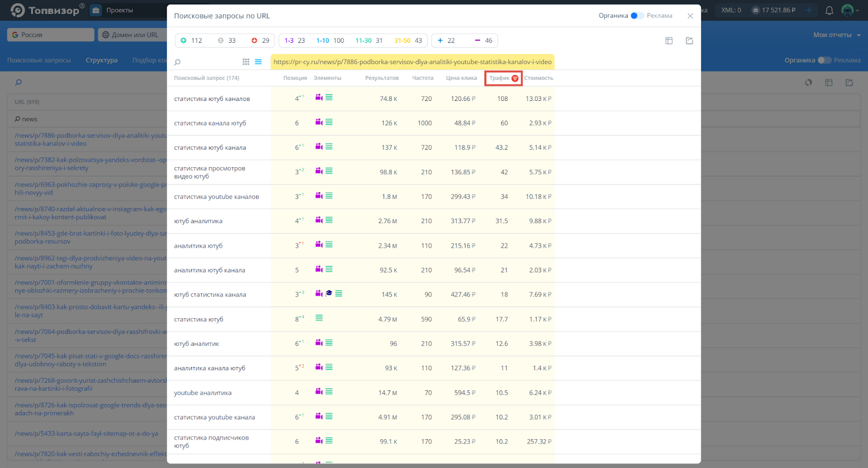Viewport: 868px width, 468px height.
Task: Click snippet lines icon in 'статистика ютуб' row
Action: tap(319, 318)
